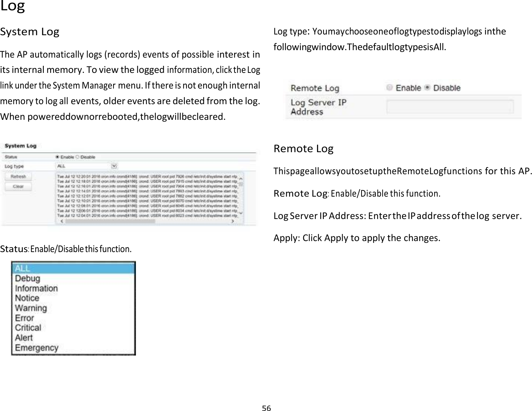Viewport: 532px width, 411px height.
Task: Click the page number 56
Action: (x=266, y=408)
